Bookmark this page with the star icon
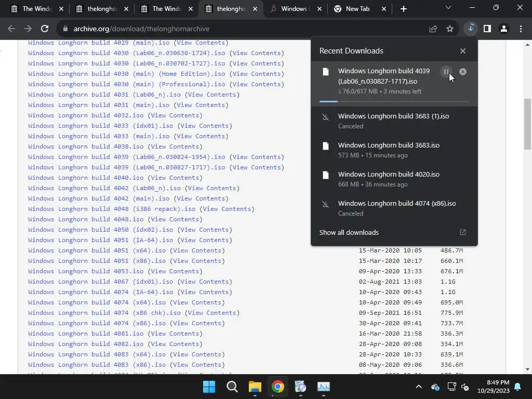 point(450,29)
